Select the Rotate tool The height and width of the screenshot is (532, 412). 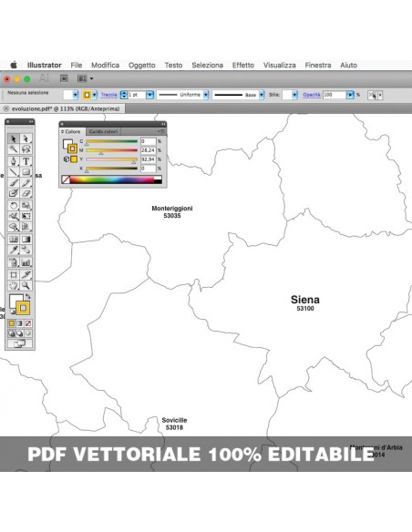point(14,205)
